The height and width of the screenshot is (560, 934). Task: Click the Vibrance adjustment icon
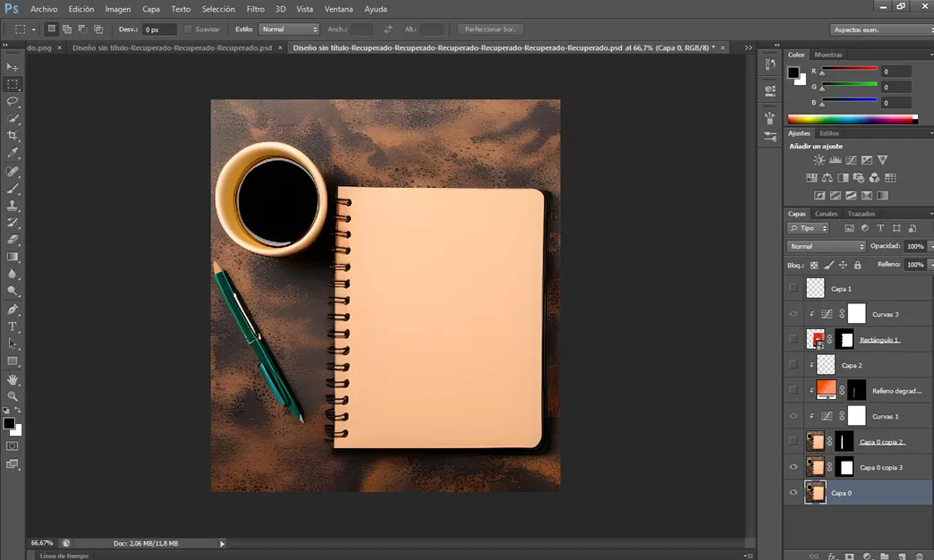point(883,159)
